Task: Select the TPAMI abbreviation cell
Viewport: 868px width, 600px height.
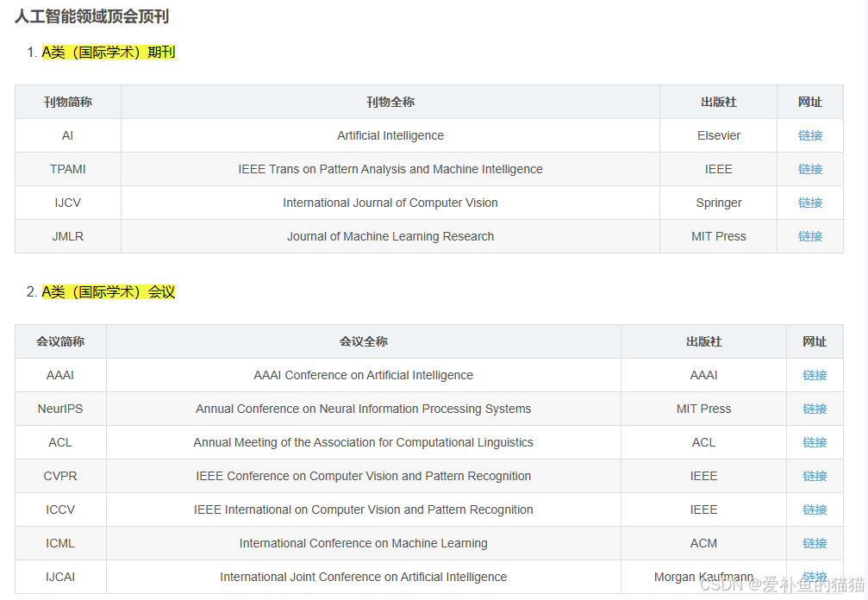Action: pos(67,169)
